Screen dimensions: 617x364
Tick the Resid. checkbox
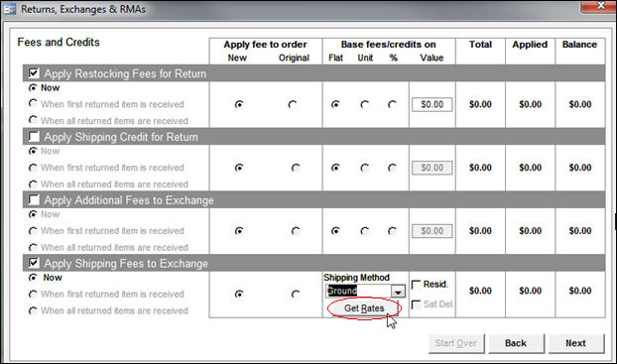[x=416, y=284]
